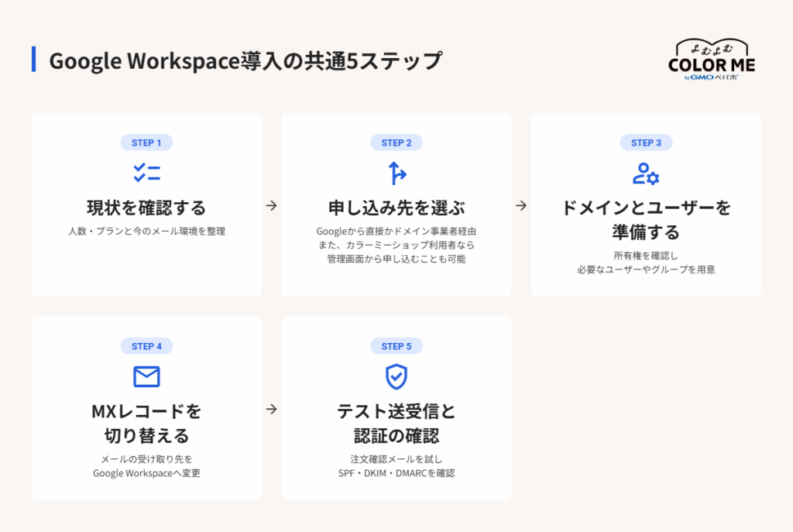Viewport: 793px width, 532px height.
Task: Click the text また、カラーミーショップ利用者なら
Action: pos(396,245)
